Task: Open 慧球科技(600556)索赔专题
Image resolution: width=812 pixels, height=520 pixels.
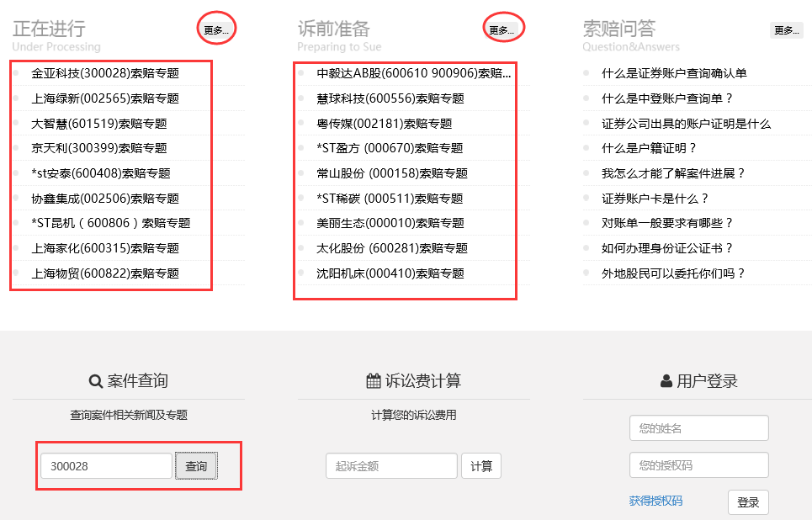Action: pos(390,98)
